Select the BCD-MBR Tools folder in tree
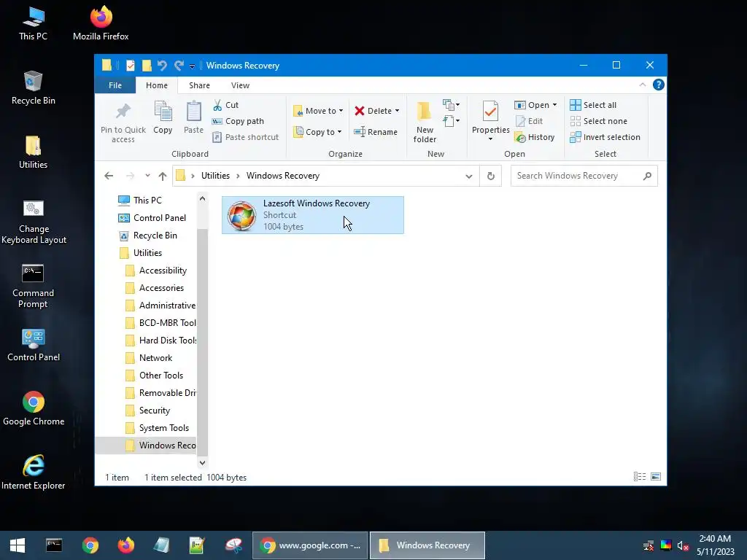Screen dimensions: 747x560 (x=167, y=323)
